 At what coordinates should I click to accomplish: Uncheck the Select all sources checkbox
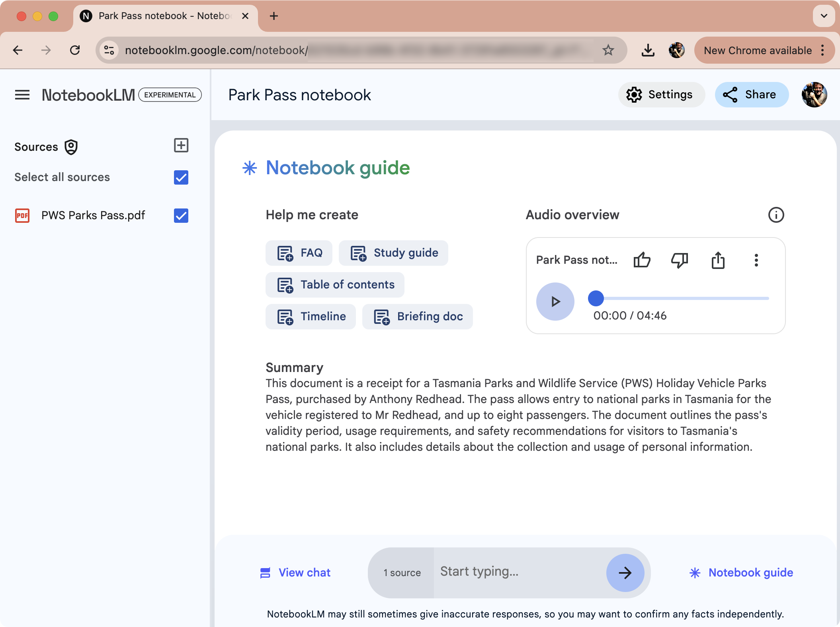point(181,177)
